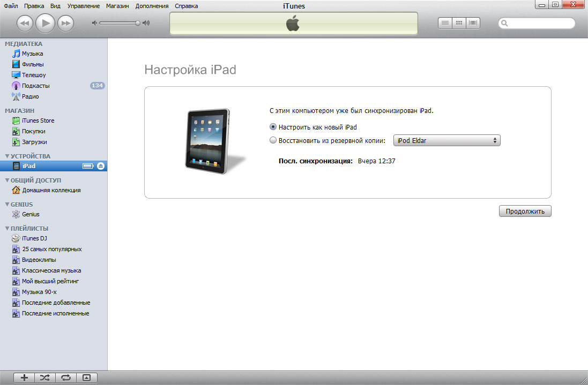Click the low volume speaker icon

point(94,23)
